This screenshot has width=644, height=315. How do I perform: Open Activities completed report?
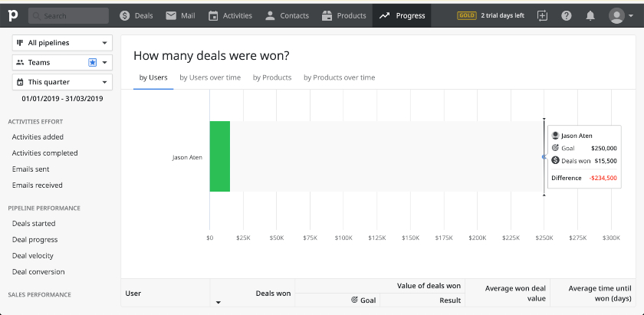[44, 153]
